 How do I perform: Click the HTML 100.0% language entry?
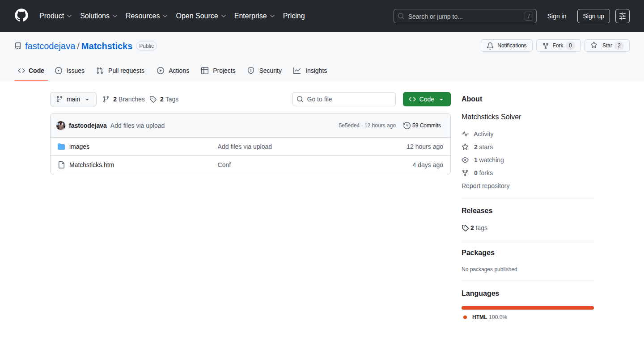485,317
